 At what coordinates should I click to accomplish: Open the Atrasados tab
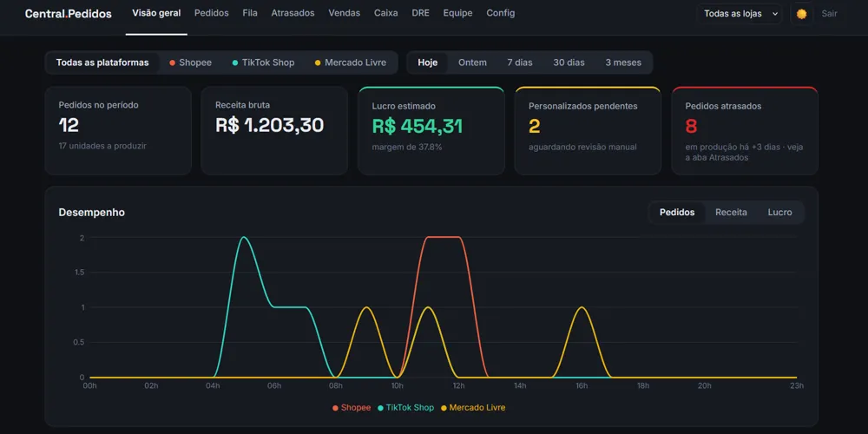point(293,13)
